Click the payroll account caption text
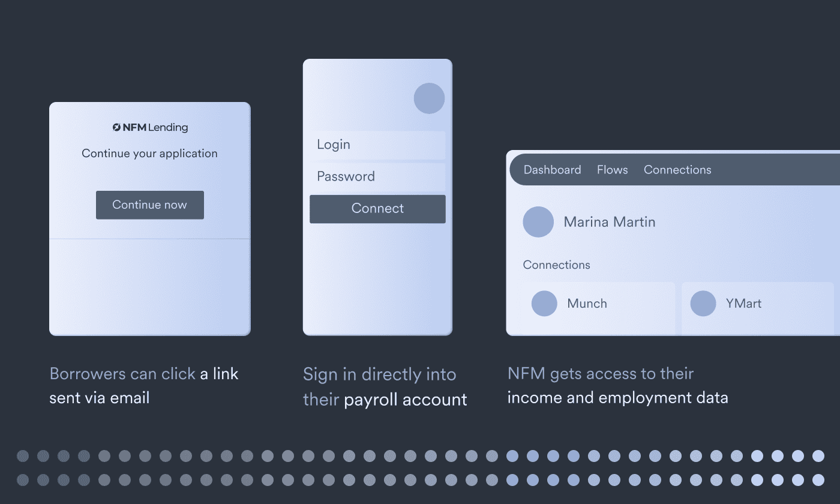This screenshot has height=504, width=840. click(x=406, y=400)
